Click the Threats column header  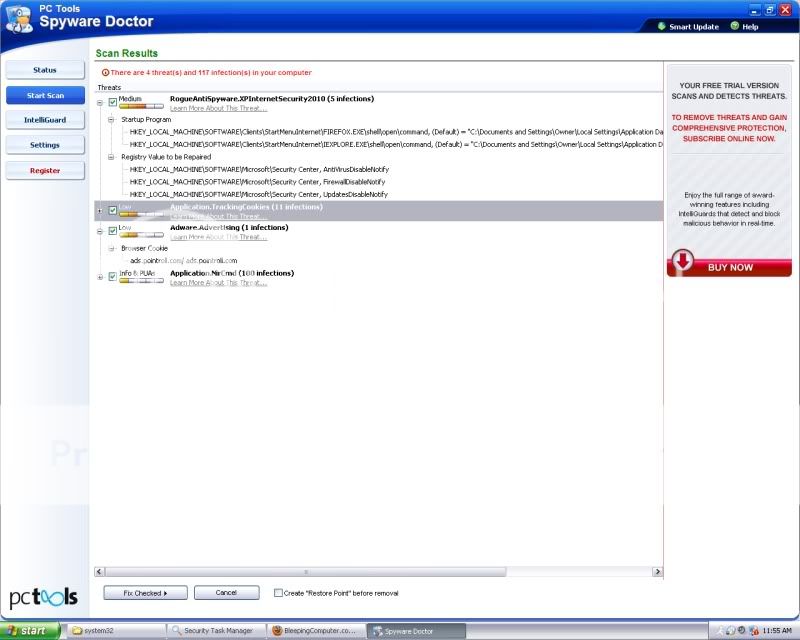tap(109, 87)
